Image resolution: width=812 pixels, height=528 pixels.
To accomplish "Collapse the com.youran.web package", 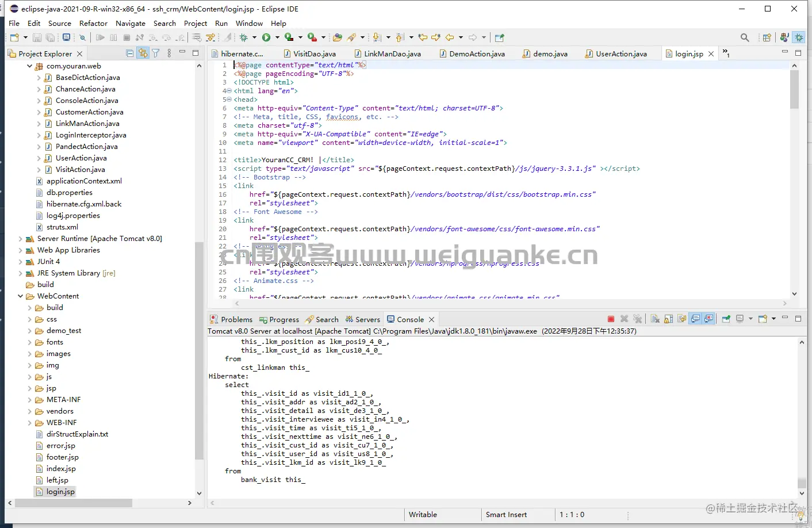I will click(x=30, y=66).
